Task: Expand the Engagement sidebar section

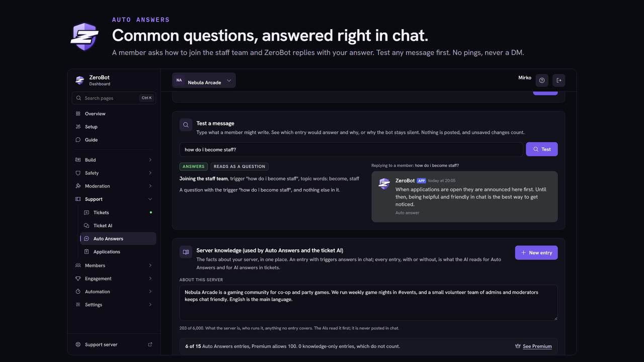Action: coord(114,279)
